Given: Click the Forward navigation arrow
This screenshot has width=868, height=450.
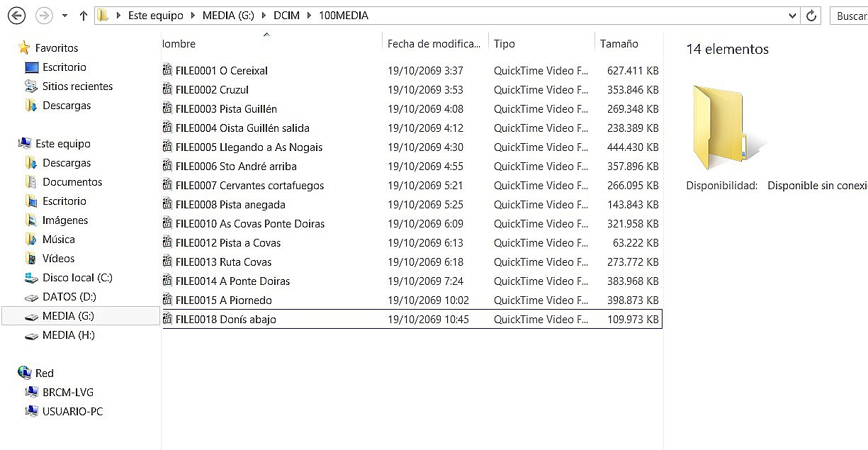Looking at the screenshot, I should [x=44, y=15].
